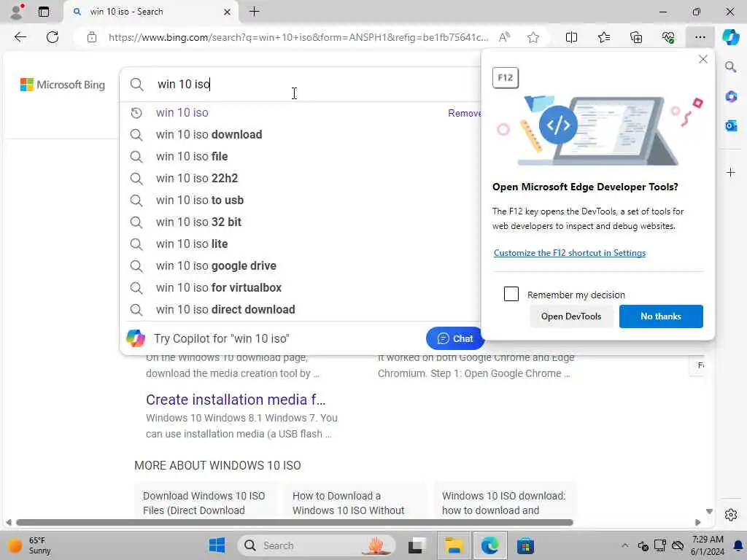Open Microsoft 365 sidebar icon

point(731,97)
